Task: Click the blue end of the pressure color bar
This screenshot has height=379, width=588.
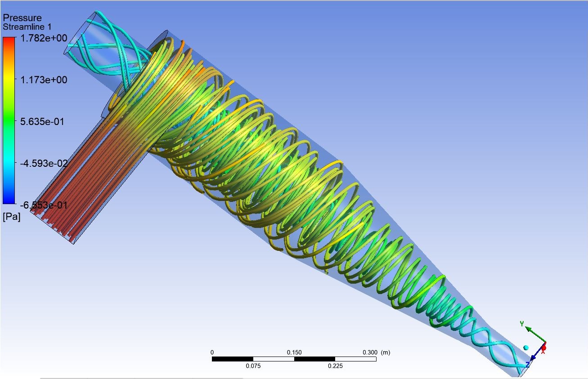Action: pos(9,199)
